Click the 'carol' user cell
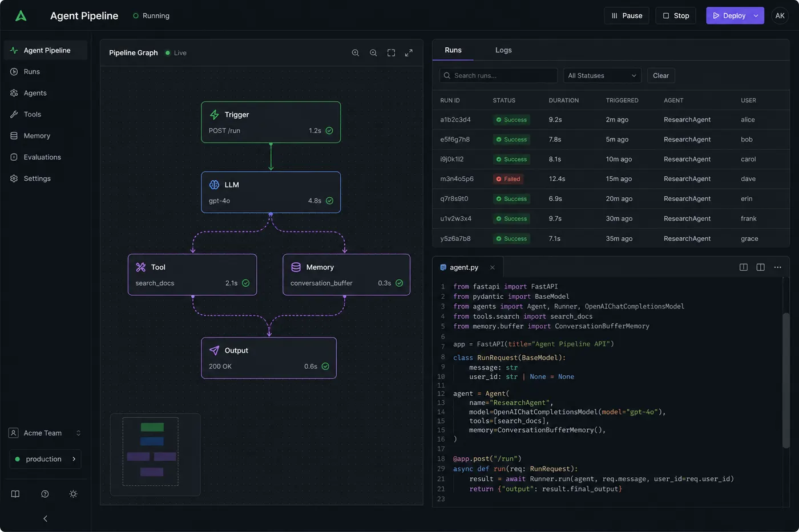 [748, 159]
